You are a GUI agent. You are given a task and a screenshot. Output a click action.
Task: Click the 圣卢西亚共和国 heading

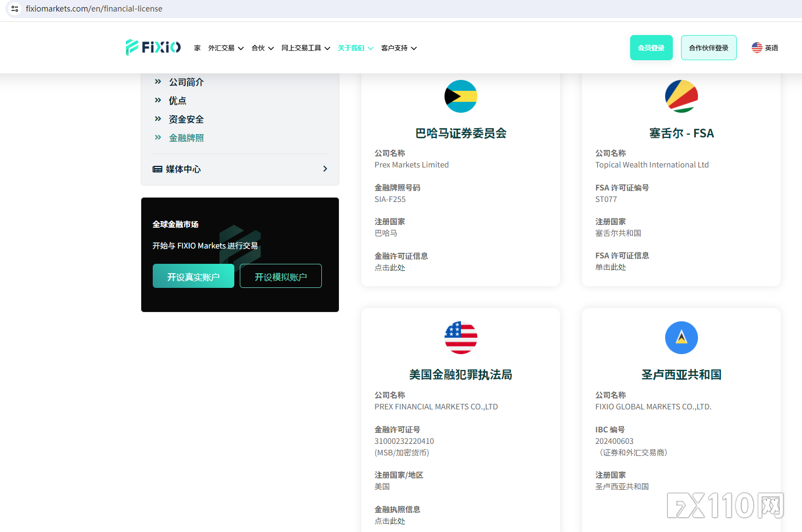coord(681,374)
